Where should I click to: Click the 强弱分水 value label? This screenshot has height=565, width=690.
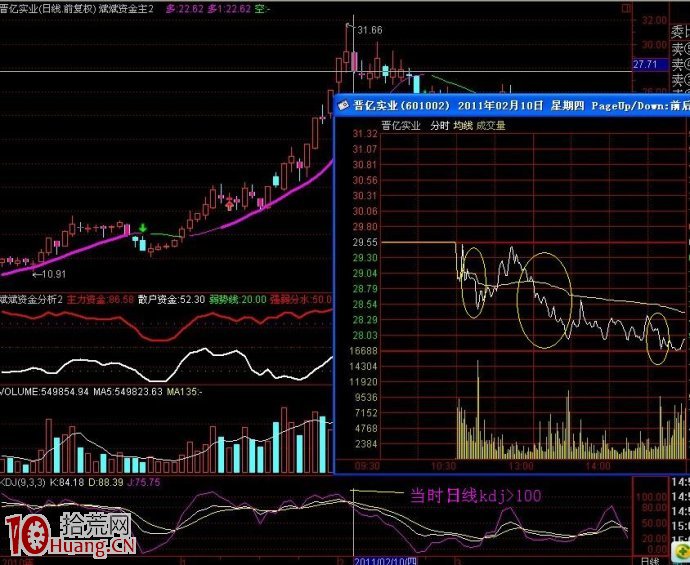301,300
